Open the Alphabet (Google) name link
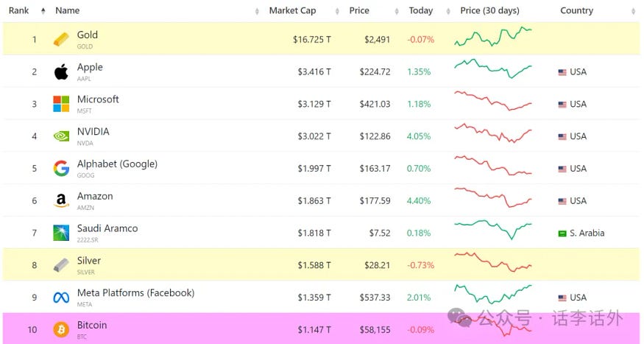The image size is (644, 344). (117, 164)
